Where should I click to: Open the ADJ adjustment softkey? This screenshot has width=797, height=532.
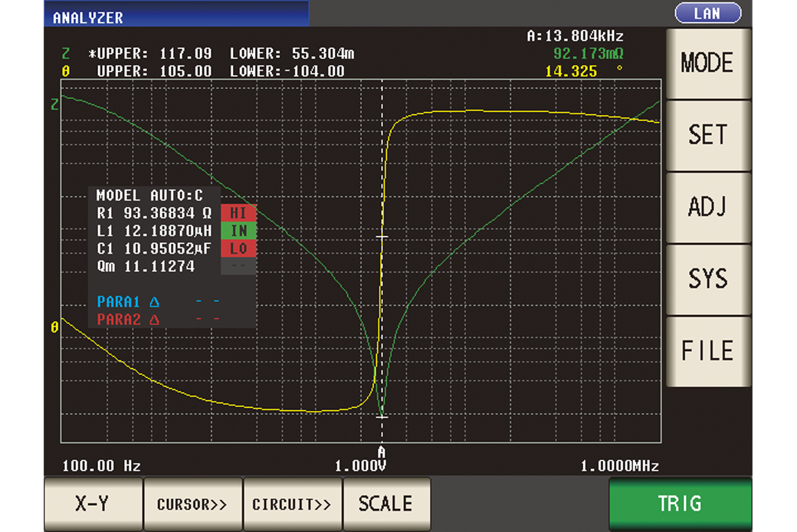click(x=707, y=207)
